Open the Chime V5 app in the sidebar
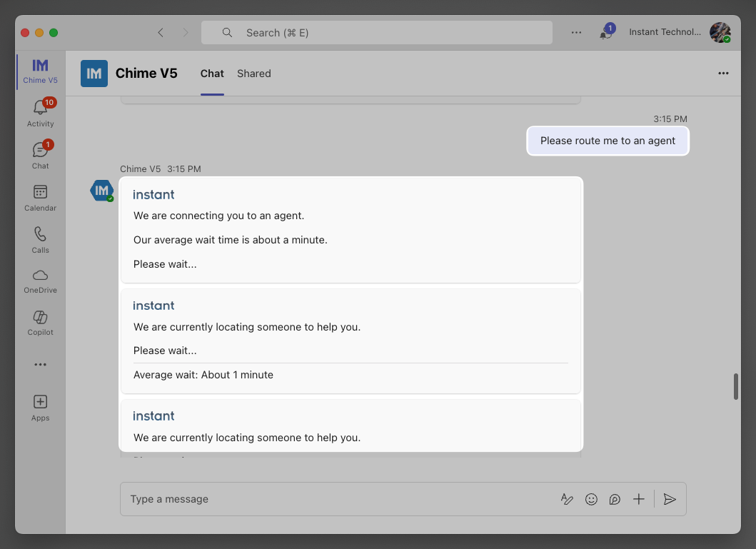The width and height of the screenshot is (756, 549). point(40,71)
